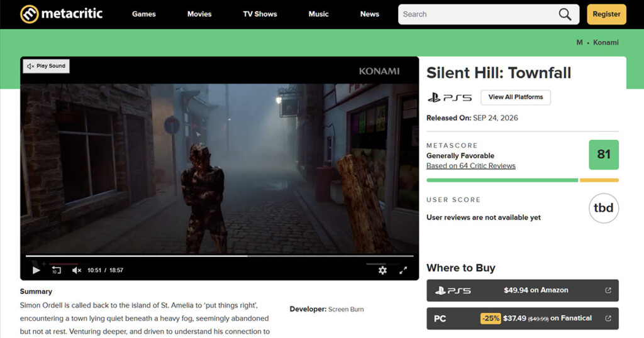644x338 pixels.
Task: Click the Released On SEP 24, 2026 text
Action: click(x=472, y=118)
